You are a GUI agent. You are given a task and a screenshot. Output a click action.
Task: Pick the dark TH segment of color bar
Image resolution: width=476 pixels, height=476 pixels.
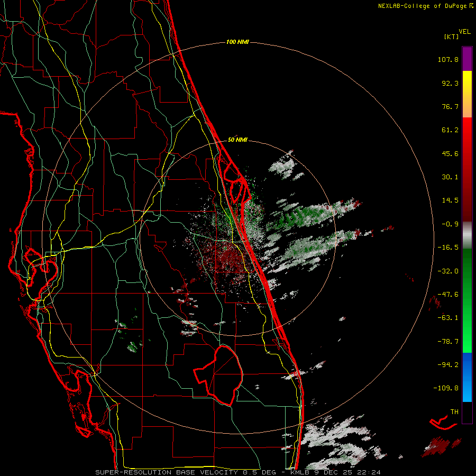467,413
